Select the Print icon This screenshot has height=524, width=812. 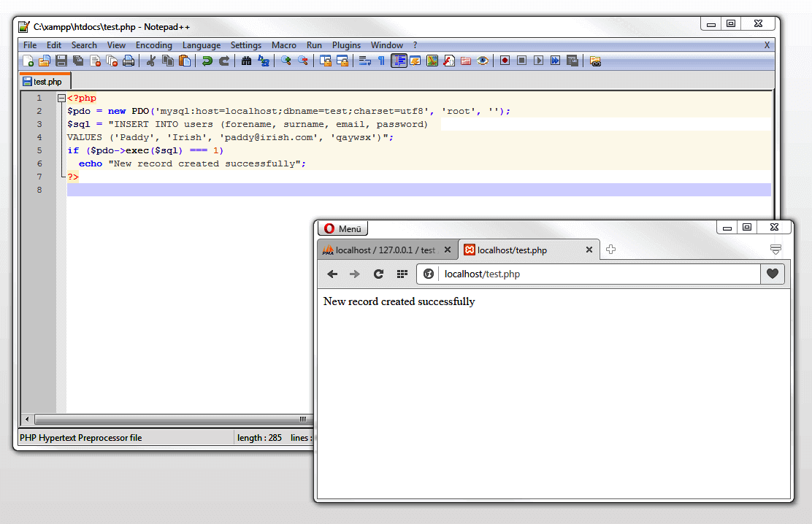128,61
